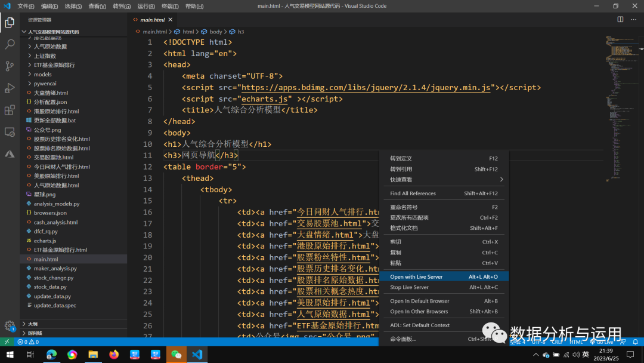Choose Open In Other Browsers

[444, 312]
